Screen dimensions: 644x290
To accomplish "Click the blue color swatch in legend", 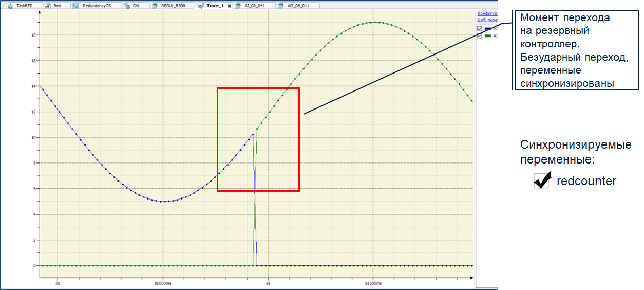I will coord(488,29).
